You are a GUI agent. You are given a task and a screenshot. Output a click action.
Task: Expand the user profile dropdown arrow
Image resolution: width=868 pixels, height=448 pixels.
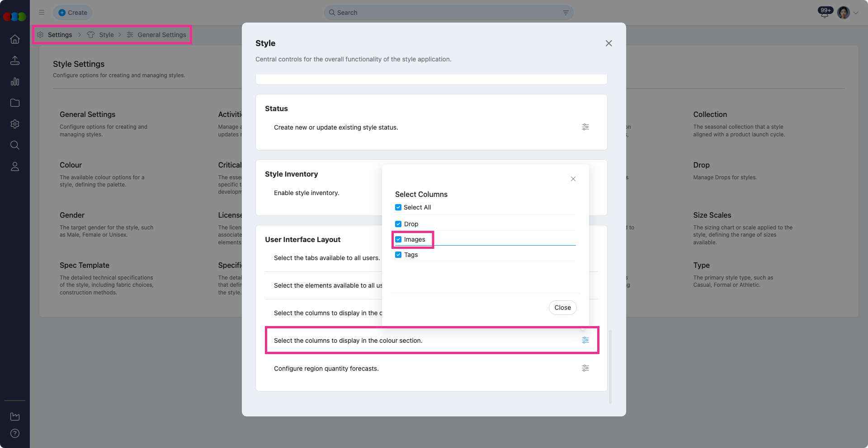tap(856, 13)
